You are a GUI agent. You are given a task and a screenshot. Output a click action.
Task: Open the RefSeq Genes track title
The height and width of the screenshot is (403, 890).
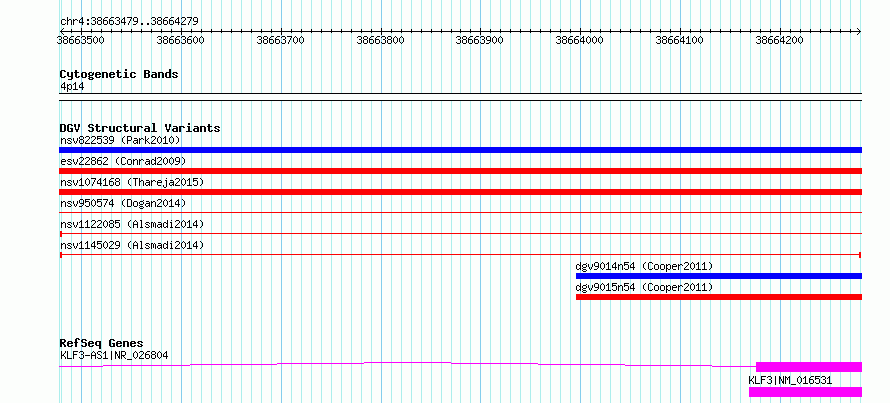[101, 343]
